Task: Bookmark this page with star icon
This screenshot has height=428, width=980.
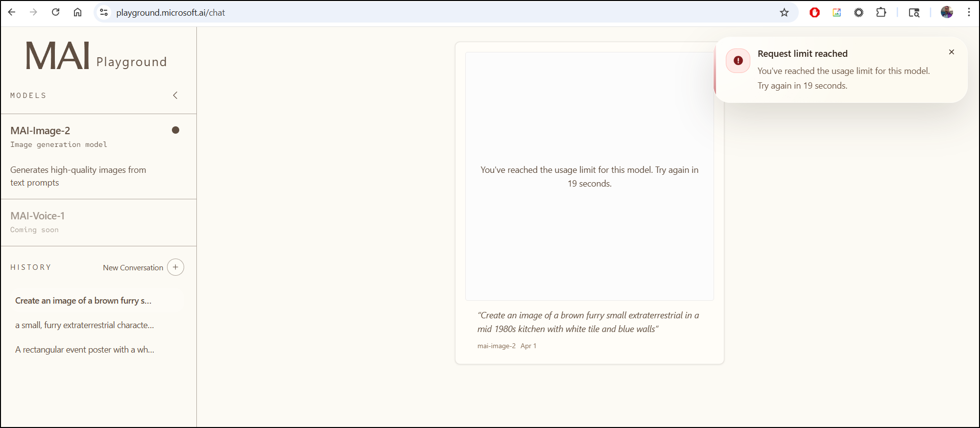Action: pyautogui.click(x=784, y=13)
